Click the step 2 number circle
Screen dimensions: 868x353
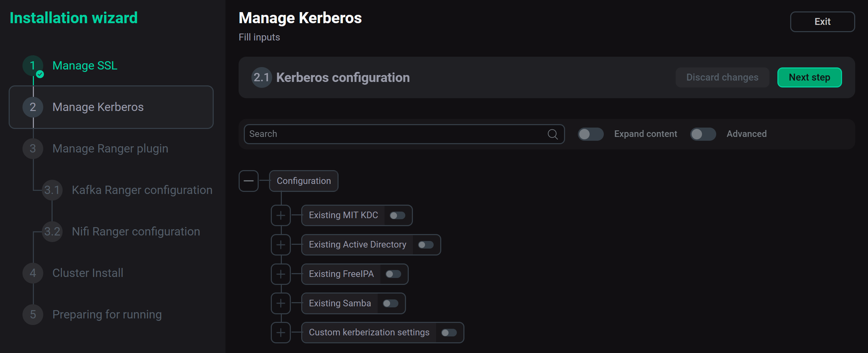(33, 107)
